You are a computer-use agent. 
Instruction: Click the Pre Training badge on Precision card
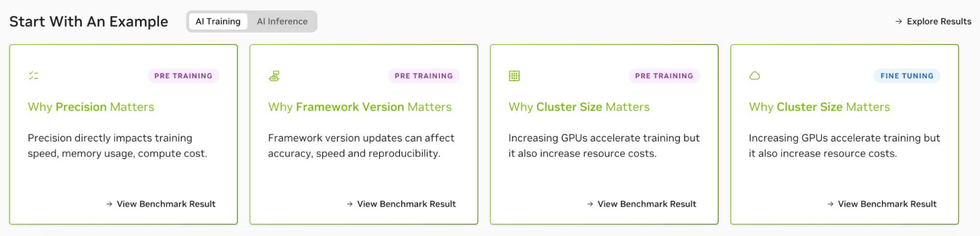tap(183, 76)
